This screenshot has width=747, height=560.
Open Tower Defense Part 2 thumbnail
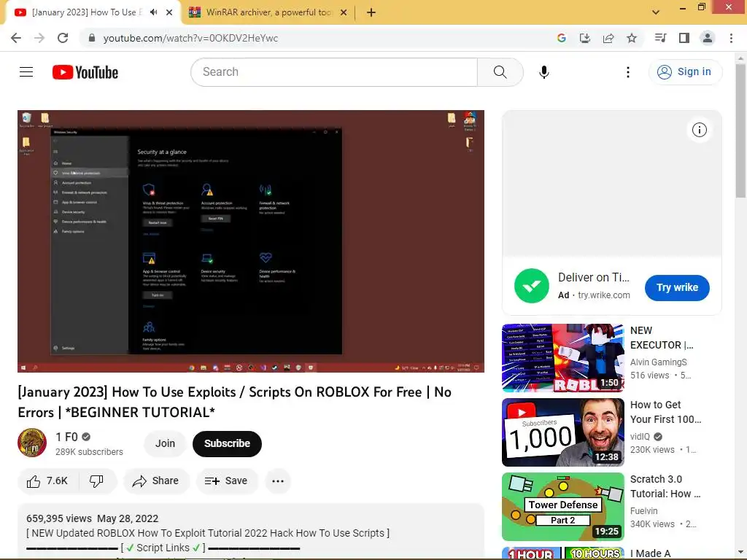[x=562, y=506]
